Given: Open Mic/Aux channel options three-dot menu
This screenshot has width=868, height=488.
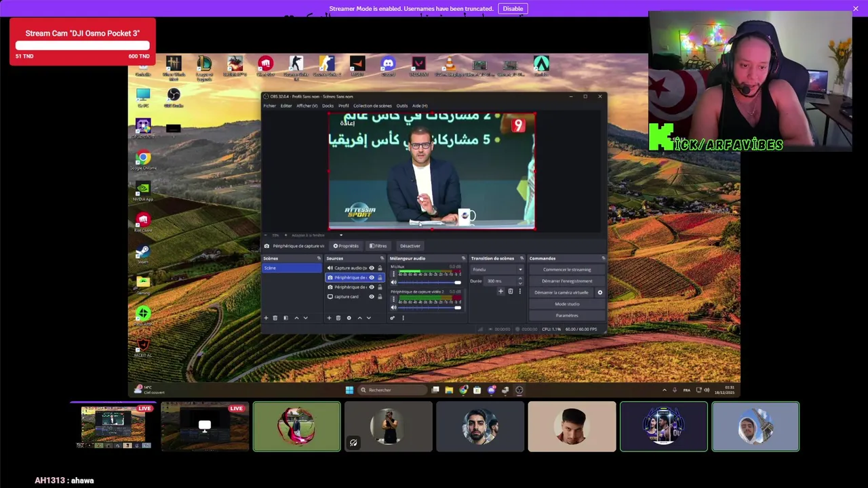Looking at the screenshot, I should click(393, 274).
